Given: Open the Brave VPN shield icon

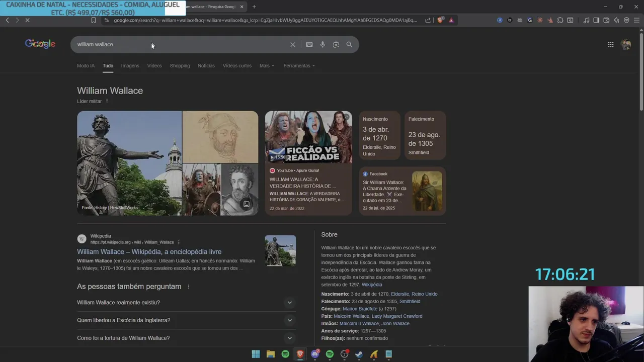Looking at the screenshot, I should pyautogui.click(x=626, y=20).
